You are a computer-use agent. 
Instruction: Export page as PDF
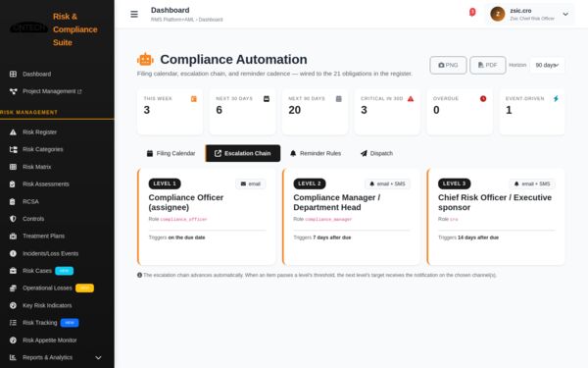487,65
